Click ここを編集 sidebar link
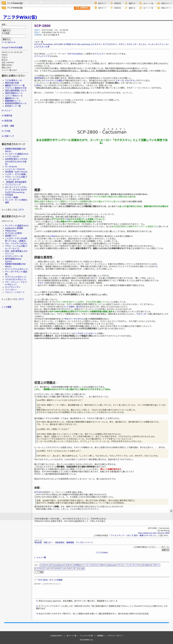The width and height of the screenshot is (173, 644). click(6, 307)
